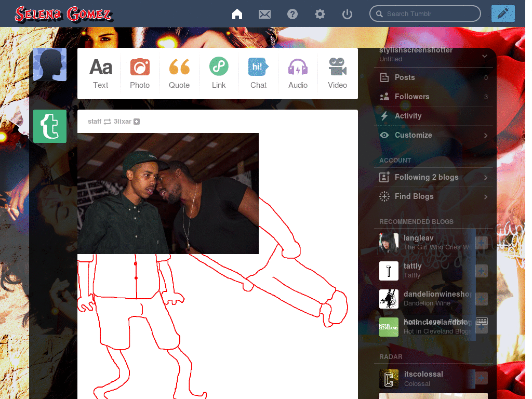Open the Posts menu item
Screen dimensions: 532x399
(405, 77)
